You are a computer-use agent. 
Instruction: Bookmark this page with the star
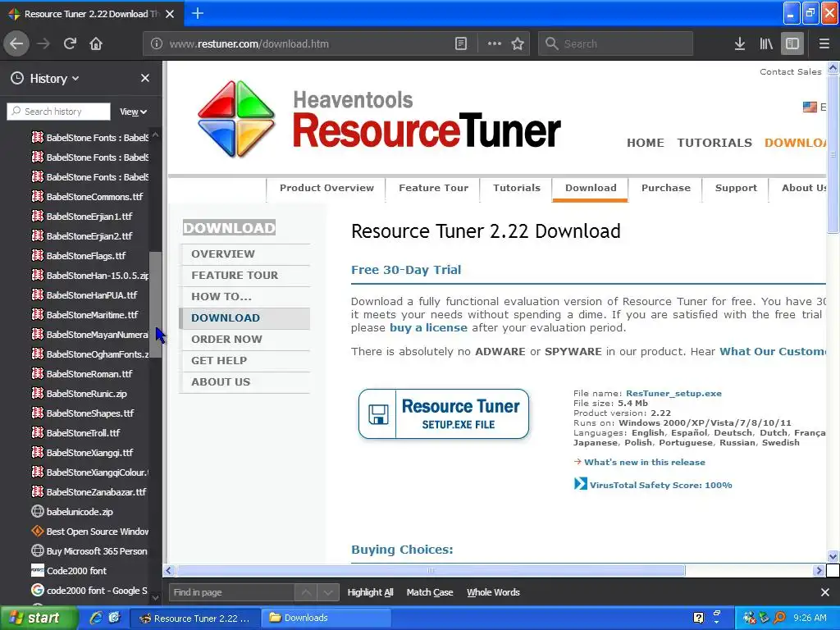(x=518, y=43)
